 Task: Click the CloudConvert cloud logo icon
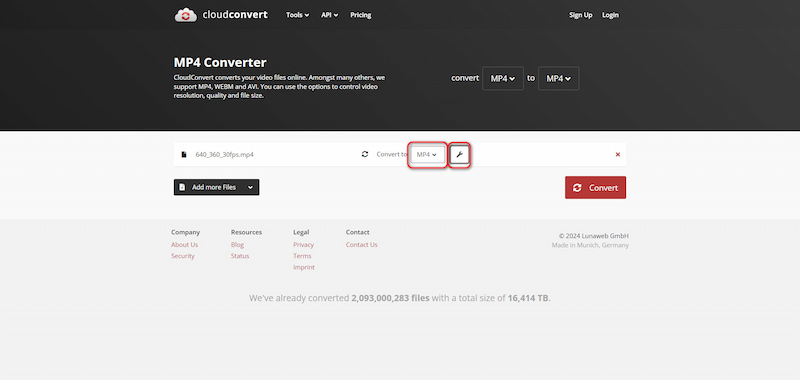click(185, 15)
